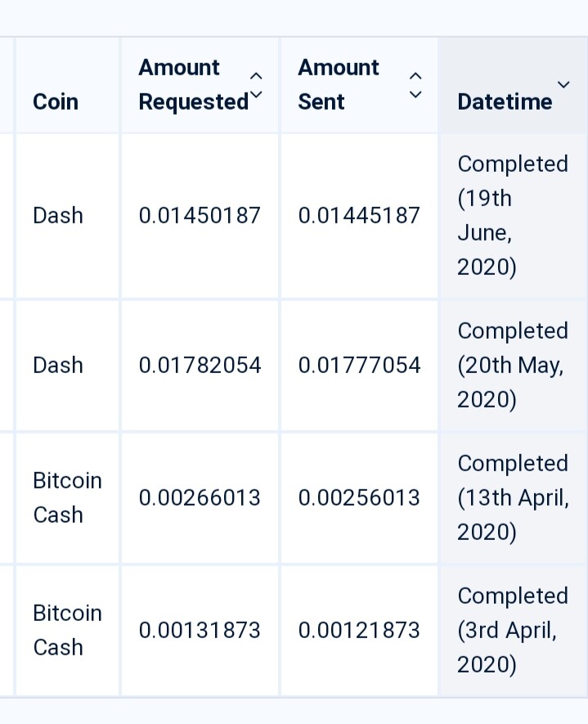Select sent amount 0.01445187
Viewport: 588px width, 724px height.
click(x=359, y=216)
